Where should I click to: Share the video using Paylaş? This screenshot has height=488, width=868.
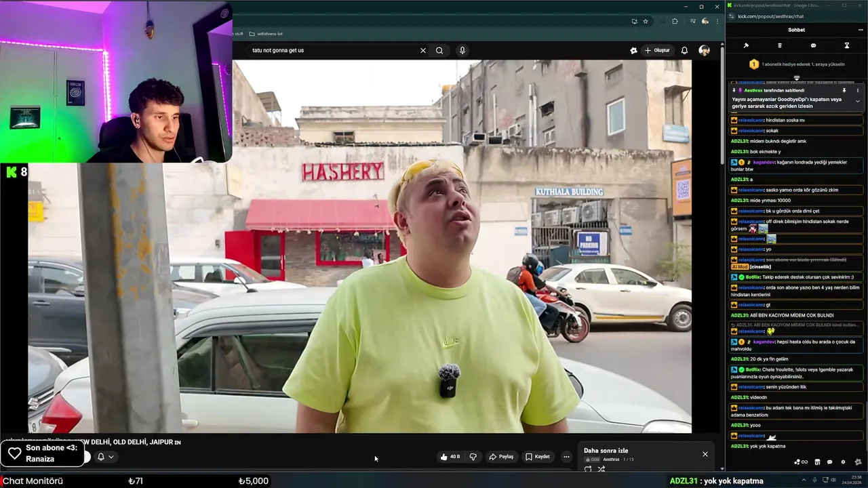click(501, 457)
